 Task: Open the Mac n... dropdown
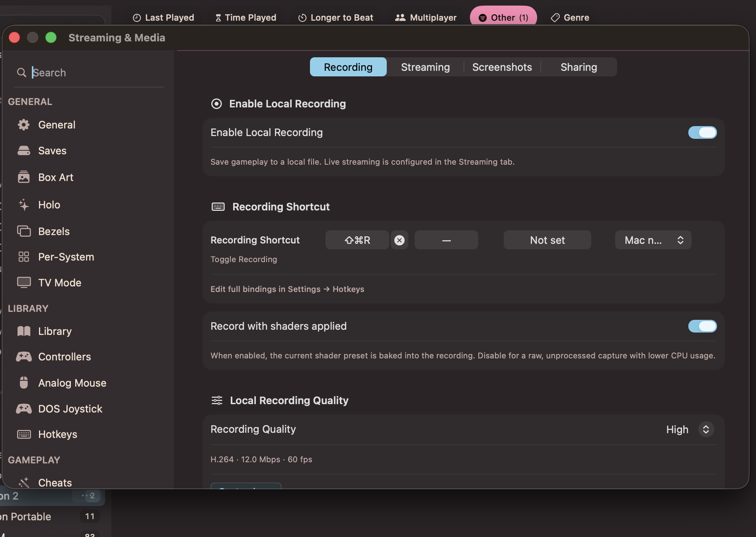click(x=653, y=240)
